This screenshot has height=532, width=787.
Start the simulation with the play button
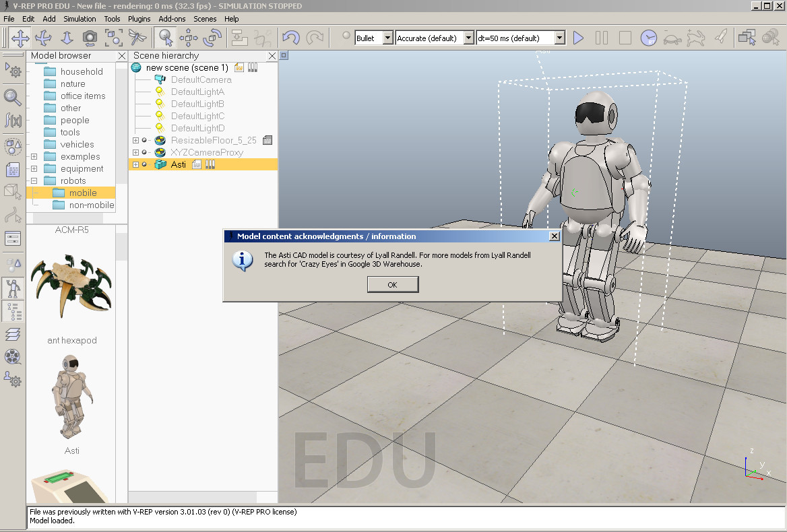(578, 38)
